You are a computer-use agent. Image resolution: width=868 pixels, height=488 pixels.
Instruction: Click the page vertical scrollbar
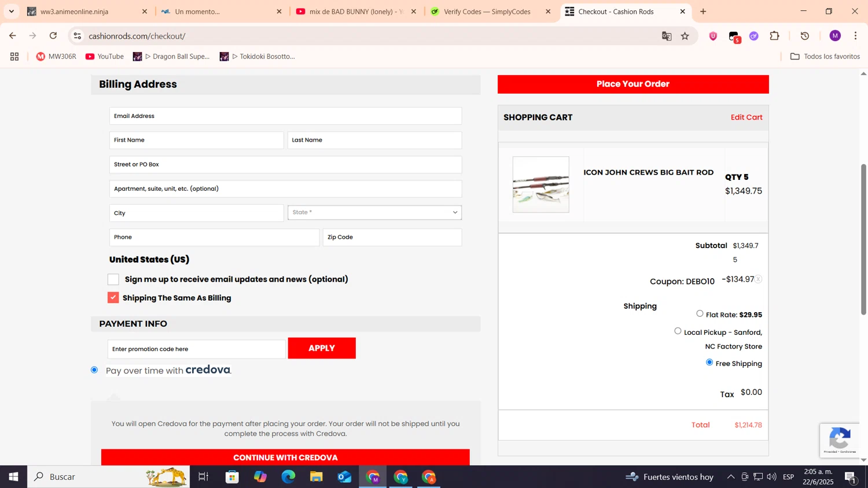[863, 239]
